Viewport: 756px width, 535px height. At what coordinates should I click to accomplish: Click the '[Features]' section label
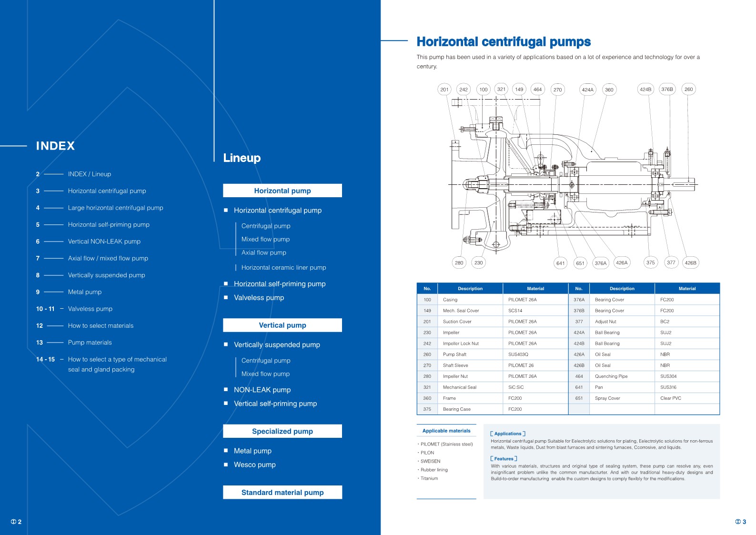(x=504, y=459)
